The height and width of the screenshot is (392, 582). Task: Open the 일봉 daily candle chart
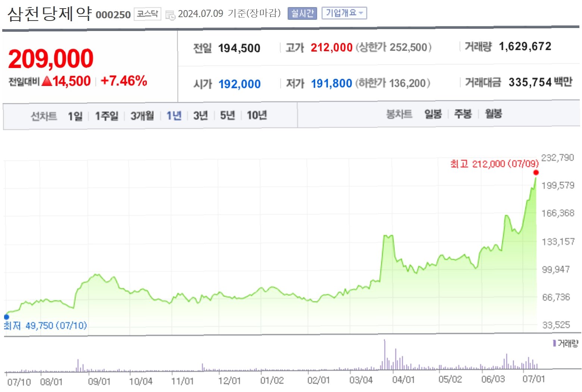433,114
